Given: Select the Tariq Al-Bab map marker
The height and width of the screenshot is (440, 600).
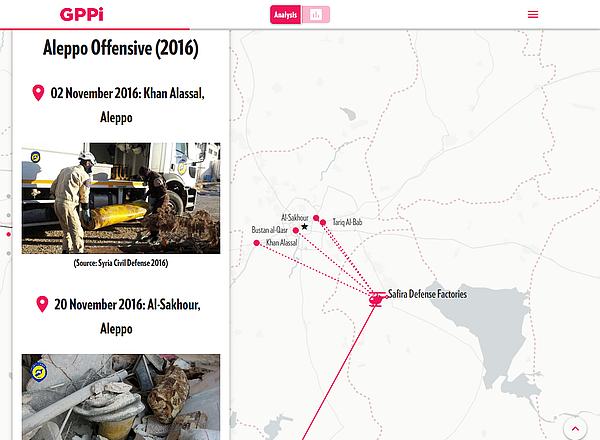Looking at the screenshot, I should pos(323,222).
